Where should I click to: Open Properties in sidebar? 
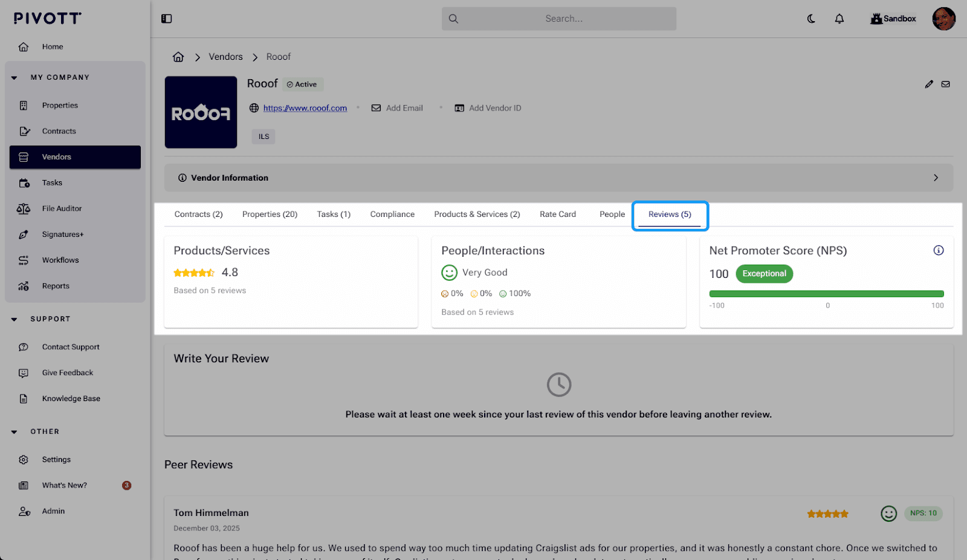point(75,105)
